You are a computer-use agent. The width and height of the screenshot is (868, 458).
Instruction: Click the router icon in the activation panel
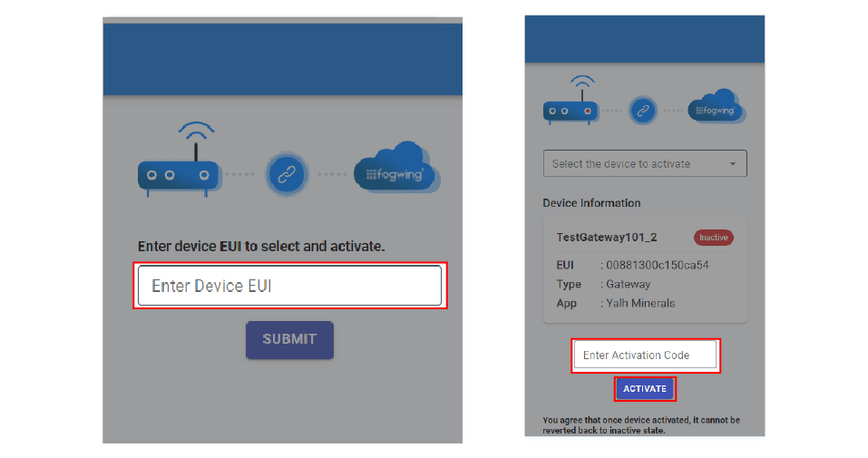571,101
